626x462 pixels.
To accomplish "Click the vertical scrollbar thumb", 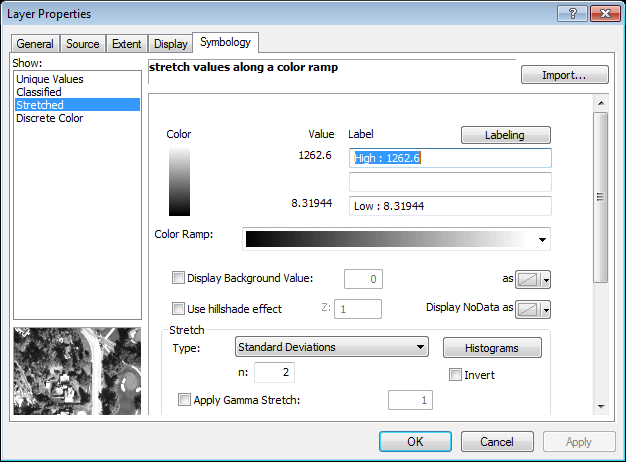I will click(x=600, y=197).
